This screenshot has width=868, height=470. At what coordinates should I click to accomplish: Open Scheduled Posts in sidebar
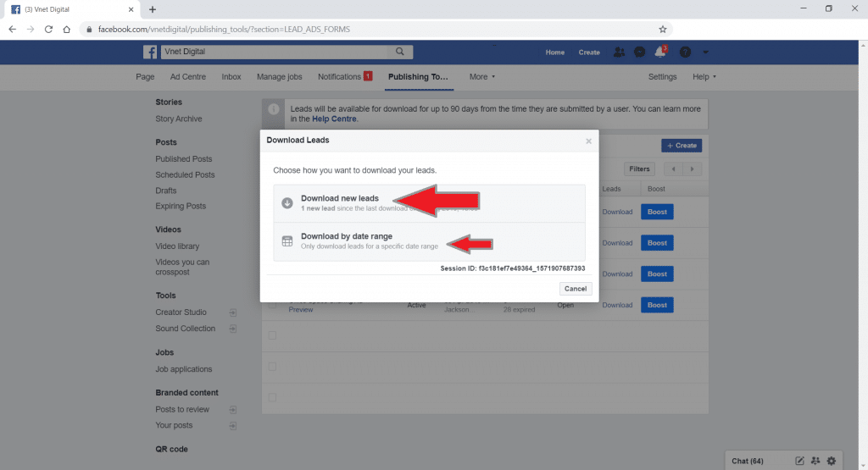(x=185, y=174)
